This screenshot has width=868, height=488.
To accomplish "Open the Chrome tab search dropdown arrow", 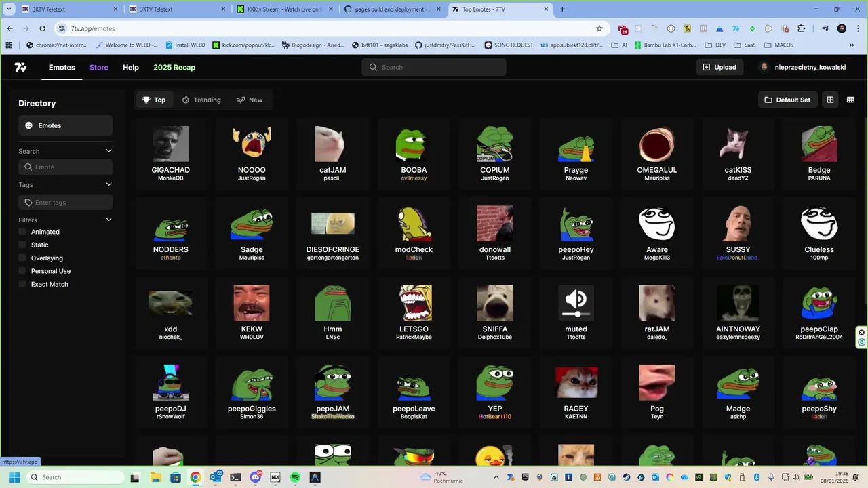I will point(9,9).
